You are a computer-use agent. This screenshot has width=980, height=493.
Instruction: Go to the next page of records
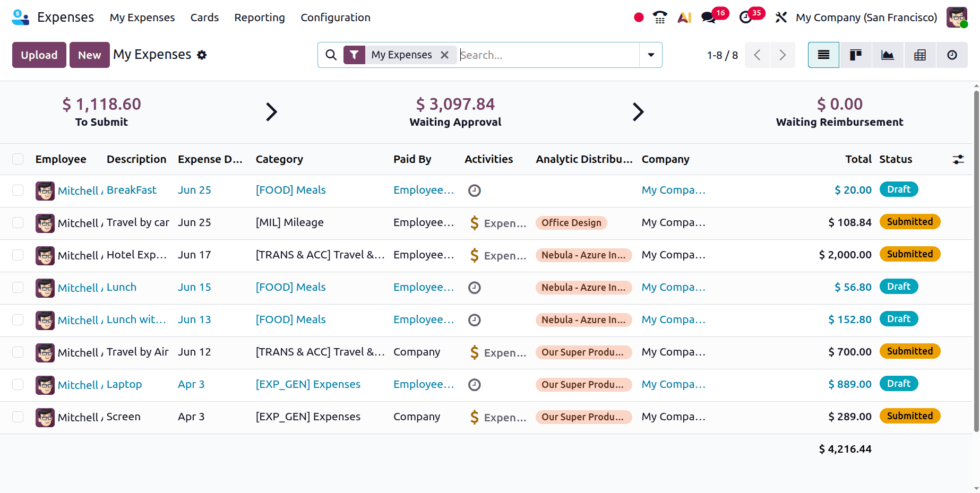coord(783,55)
